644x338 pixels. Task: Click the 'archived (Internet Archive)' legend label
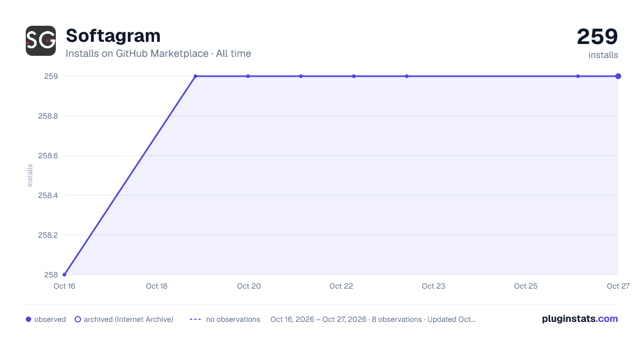coord(129,319)
